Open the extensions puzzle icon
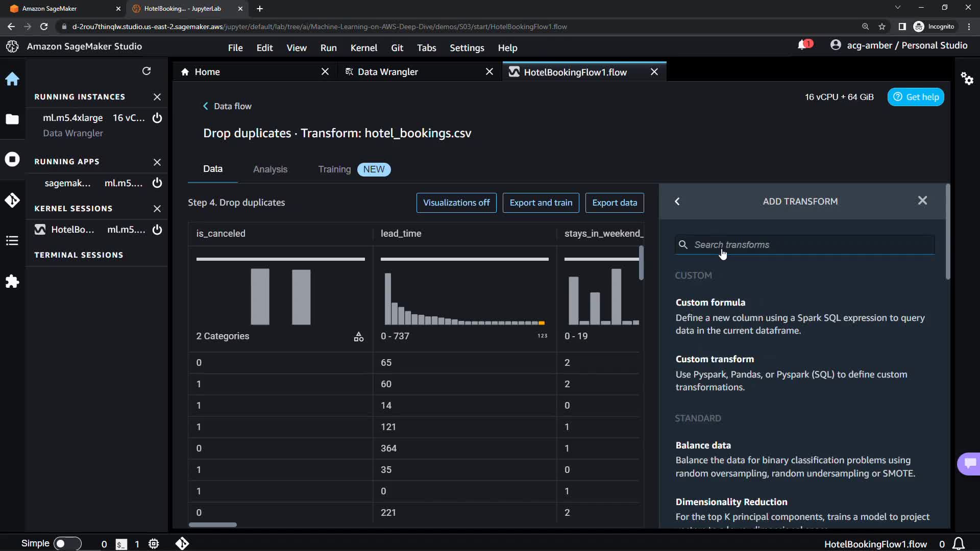 (12, 282)
